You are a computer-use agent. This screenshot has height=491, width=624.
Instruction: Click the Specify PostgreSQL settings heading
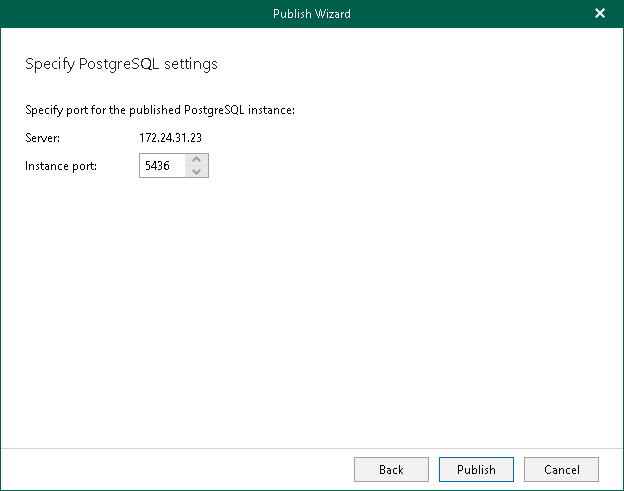coord(121,64)
